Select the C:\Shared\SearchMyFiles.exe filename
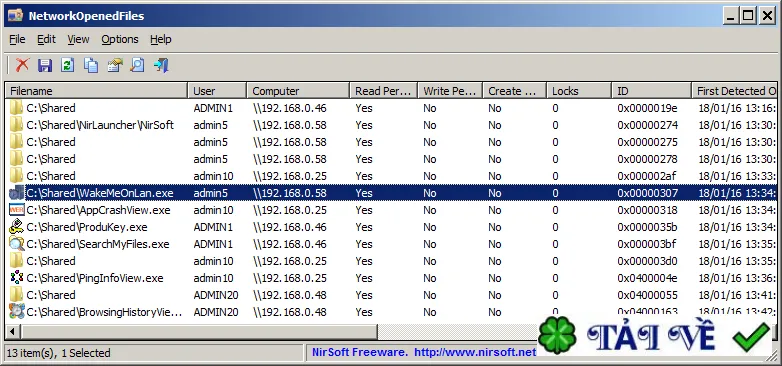Screen dimensions: 782x366 (x=98, y=244)
